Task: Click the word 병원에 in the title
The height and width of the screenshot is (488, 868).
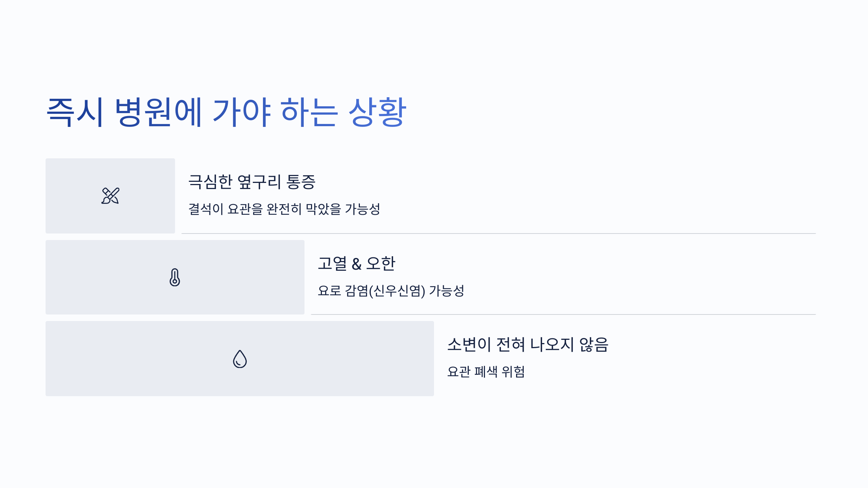Action: pyautogui.click(x=158, y=112)
